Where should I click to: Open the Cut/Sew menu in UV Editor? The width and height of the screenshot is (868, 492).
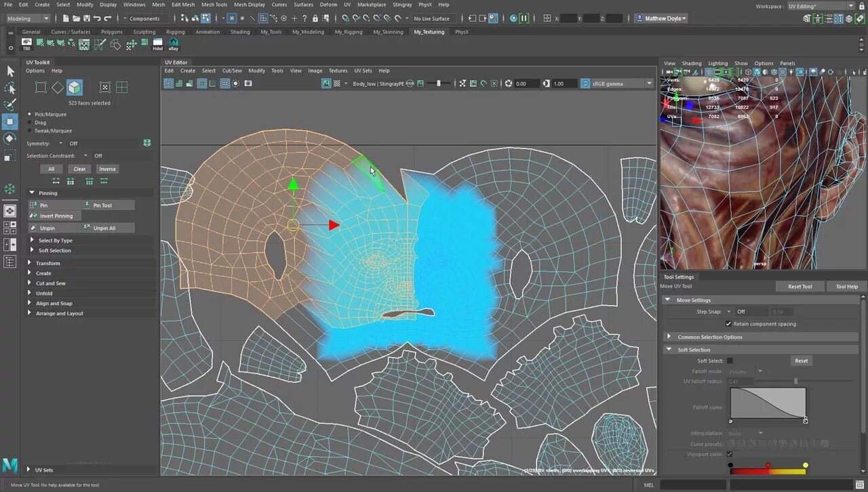coord(232,70)
